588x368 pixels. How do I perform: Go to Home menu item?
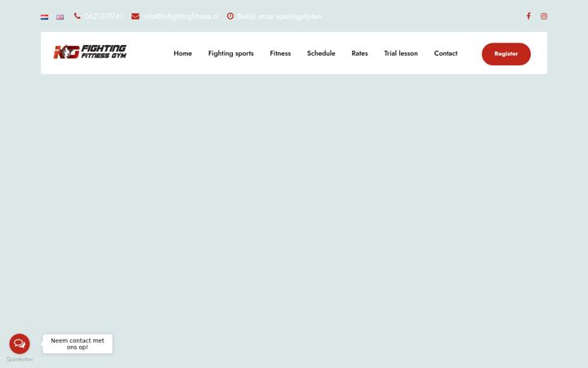click(x=183, y=53)
